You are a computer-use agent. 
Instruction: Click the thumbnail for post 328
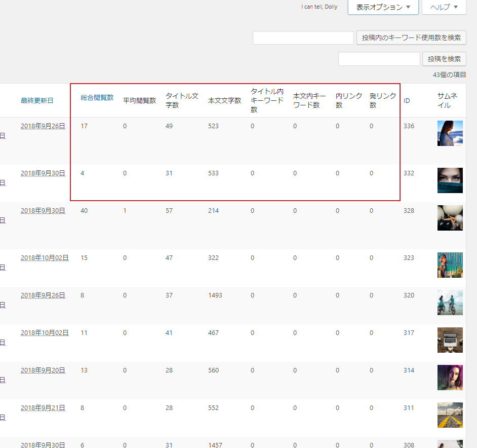[450, 218]
